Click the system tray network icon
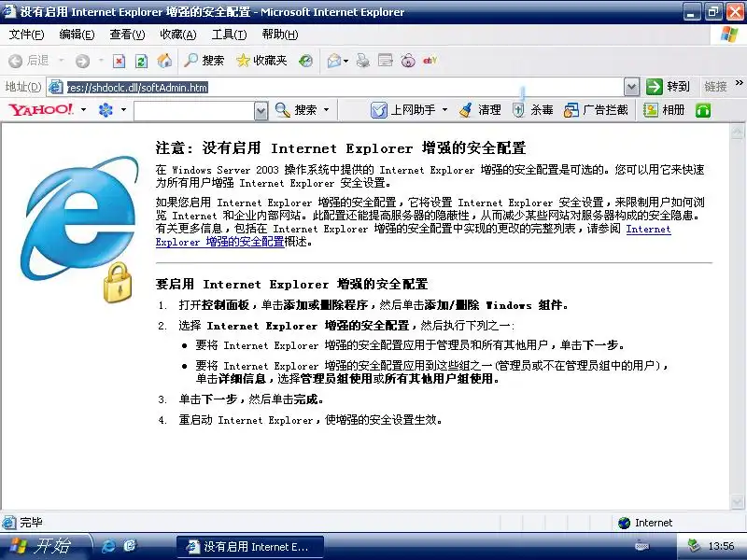The width and height of the screenshot is (747, 560). coord(694,546)
